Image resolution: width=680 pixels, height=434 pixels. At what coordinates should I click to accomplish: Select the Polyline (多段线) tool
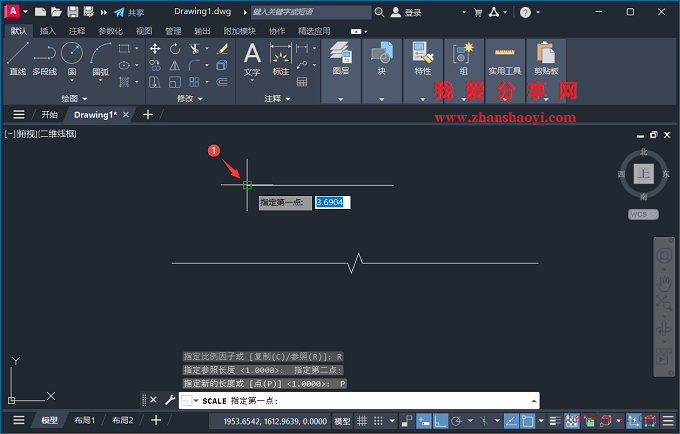[x=45, y=58]
